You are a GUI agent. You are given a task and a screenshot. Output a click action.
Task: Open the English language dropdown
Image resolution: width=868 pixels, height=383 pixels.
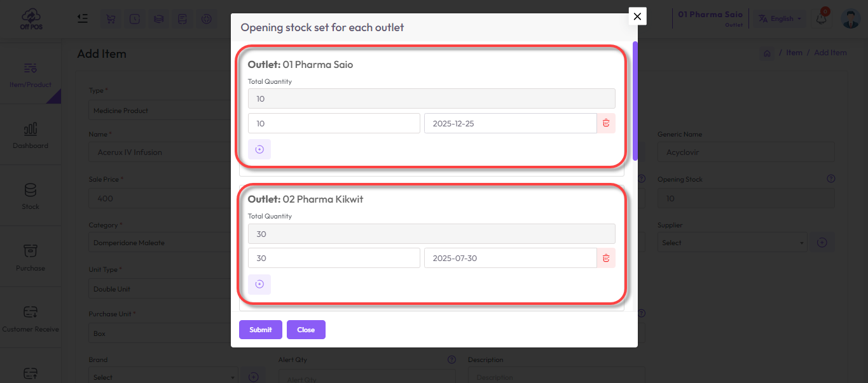pos(779,18)
